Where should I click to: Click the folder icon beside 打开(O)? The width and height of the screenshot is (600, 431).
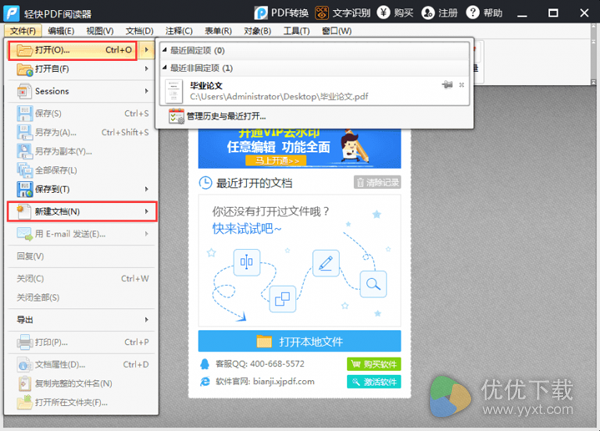(24, 50)
